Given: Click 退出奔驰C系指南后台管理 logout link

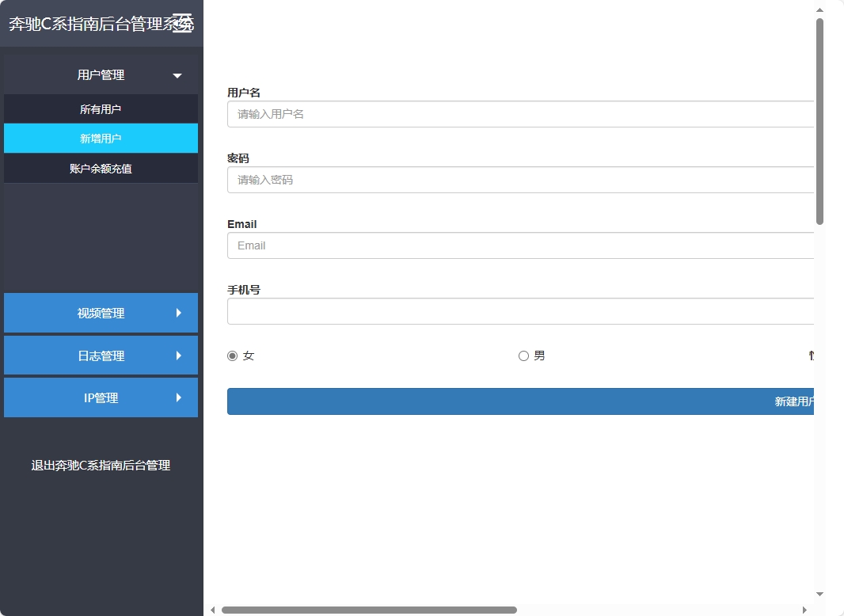Looking at the screenshot, I should click(101, 466).
